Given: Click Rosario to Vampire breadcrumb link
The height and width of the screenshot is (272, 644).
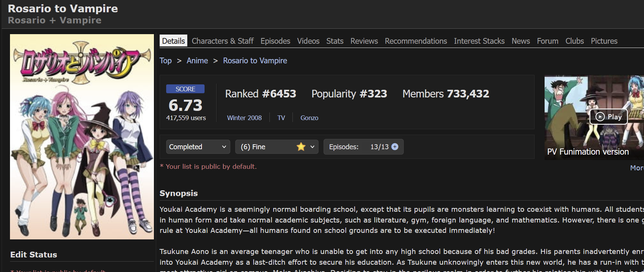Looking at the screenshot, I should (x=255, y=61).
